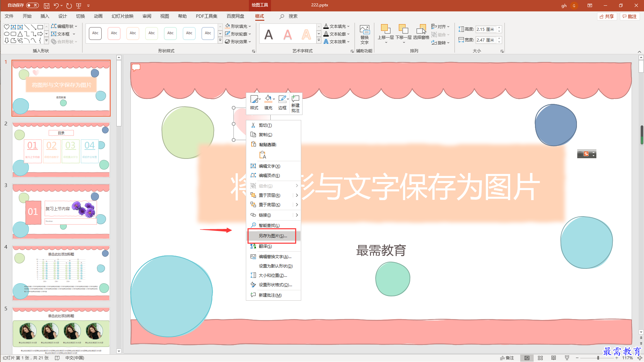The image size is (644, 362).
Task: Switch to slide sorter view icon
Action: [x=540, y=358]
